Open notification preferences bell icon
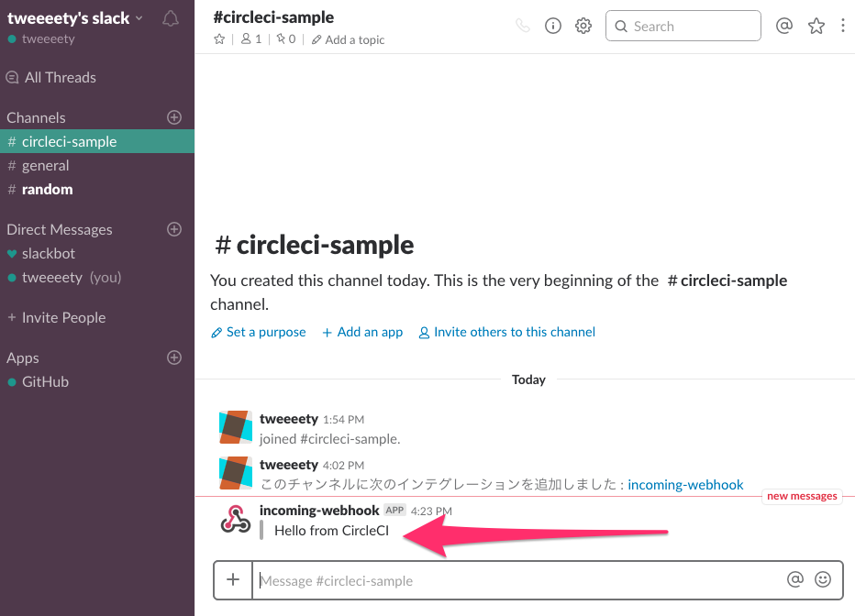855x616 pixels. 170,18
